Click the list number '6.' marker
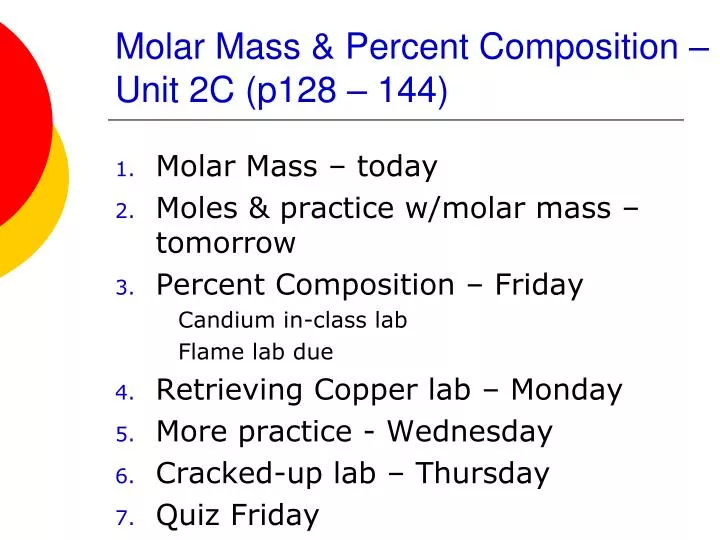 pyautogui.click(x=125, y=477)
